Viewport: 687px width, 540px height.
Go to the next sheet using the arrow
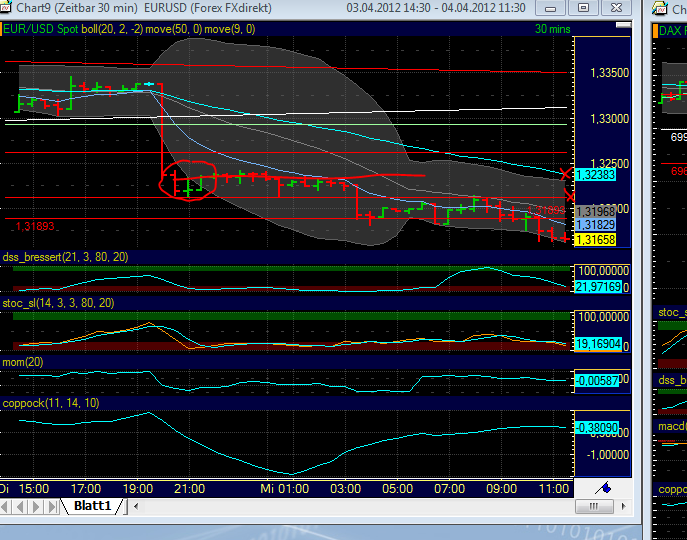click(x=36, y=507)
